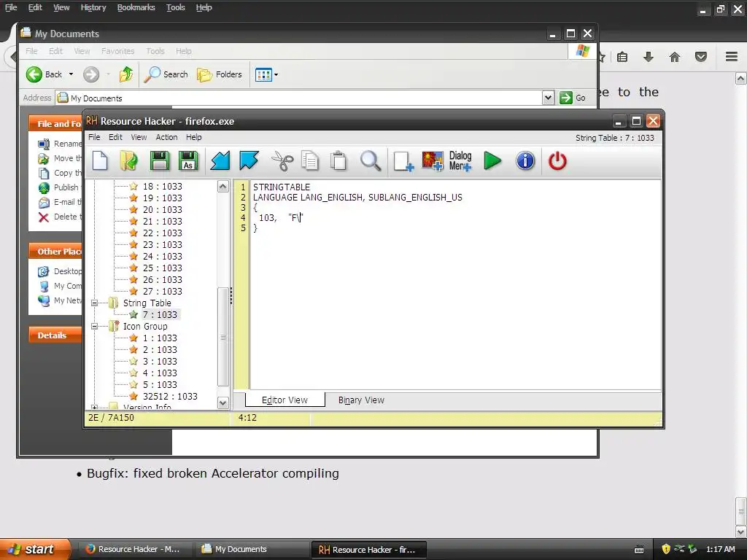Click the red power exit icon
This screenshot has height=560, width=747.
click(557, 161)
